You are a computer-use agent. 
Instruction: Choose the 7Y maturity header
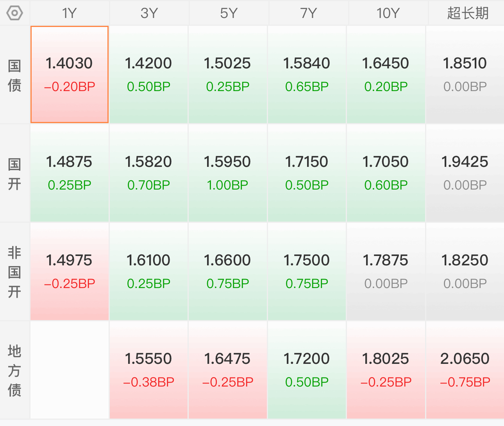308,13
